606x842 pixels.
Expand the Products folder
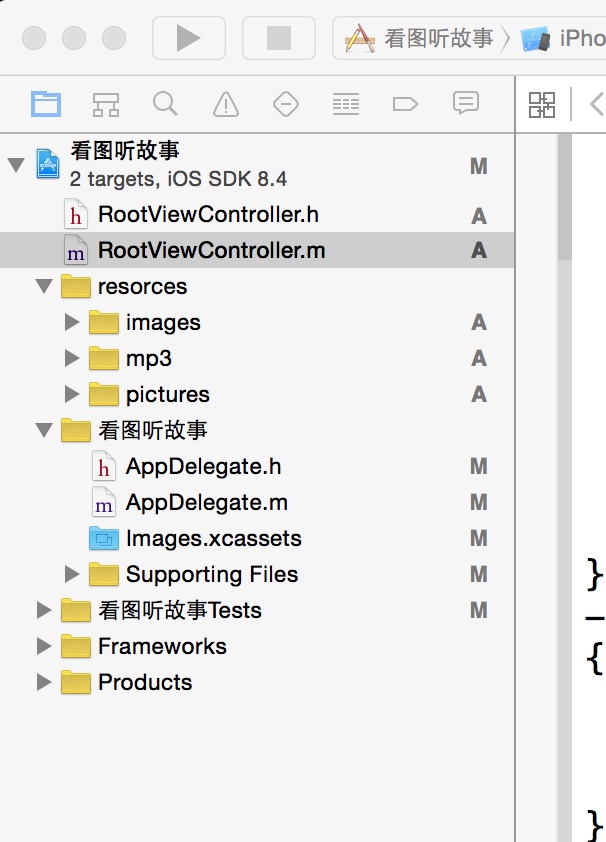point(44,682)
